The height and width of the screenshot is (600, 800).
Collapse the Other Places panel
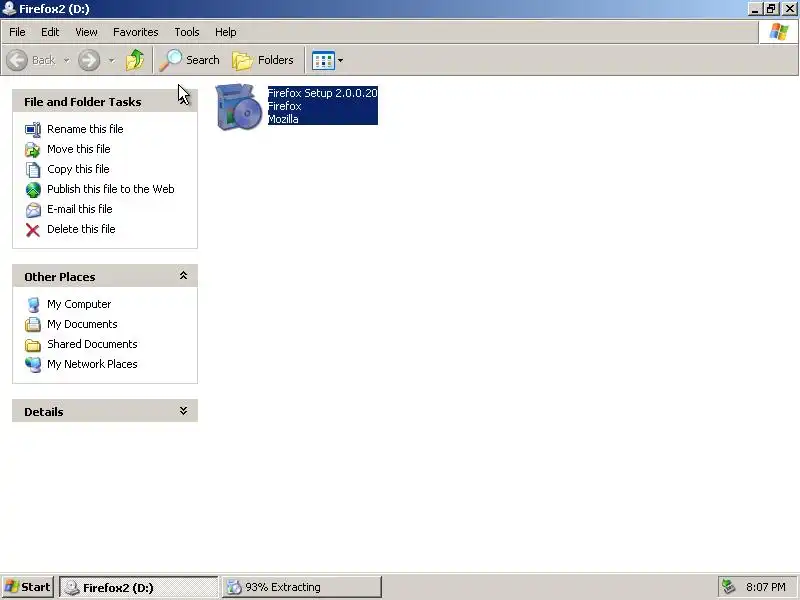(183, 276)
